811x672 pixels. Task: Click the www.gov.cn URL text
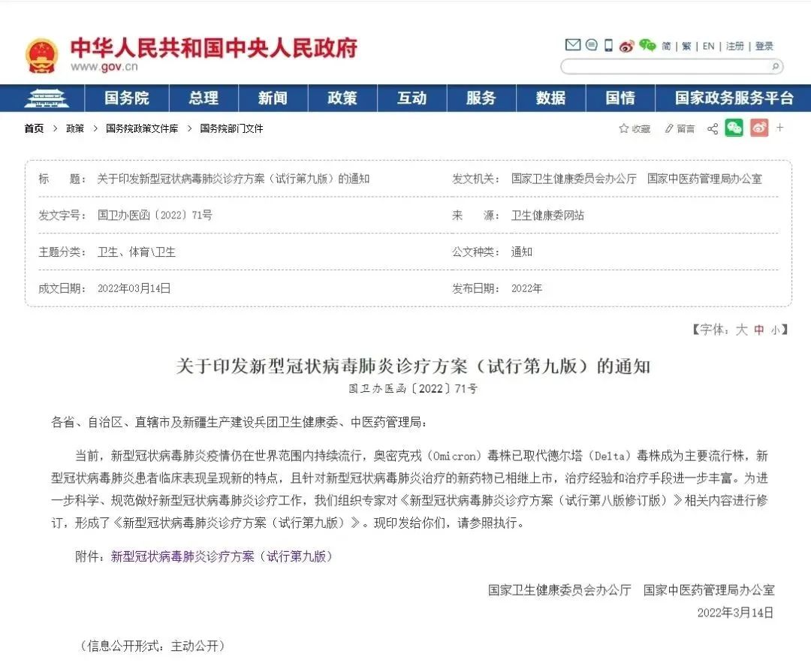pyautogui.click(x=104, y=67)
